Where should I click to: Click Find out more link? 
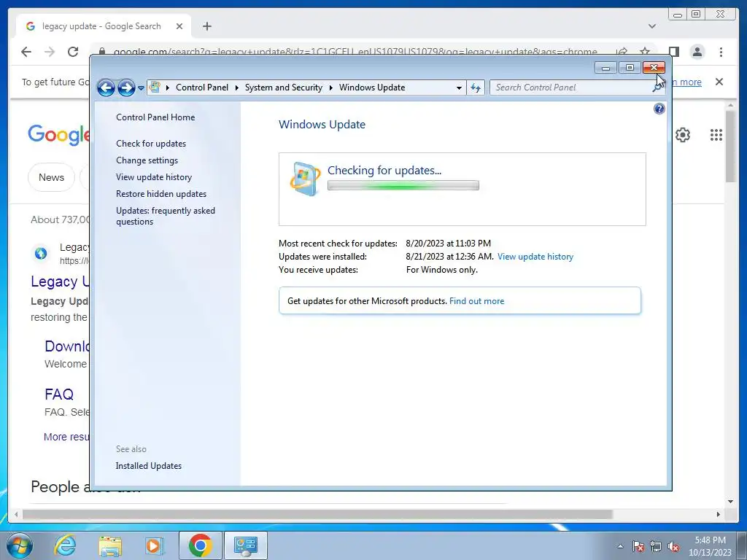coord(476,301)
